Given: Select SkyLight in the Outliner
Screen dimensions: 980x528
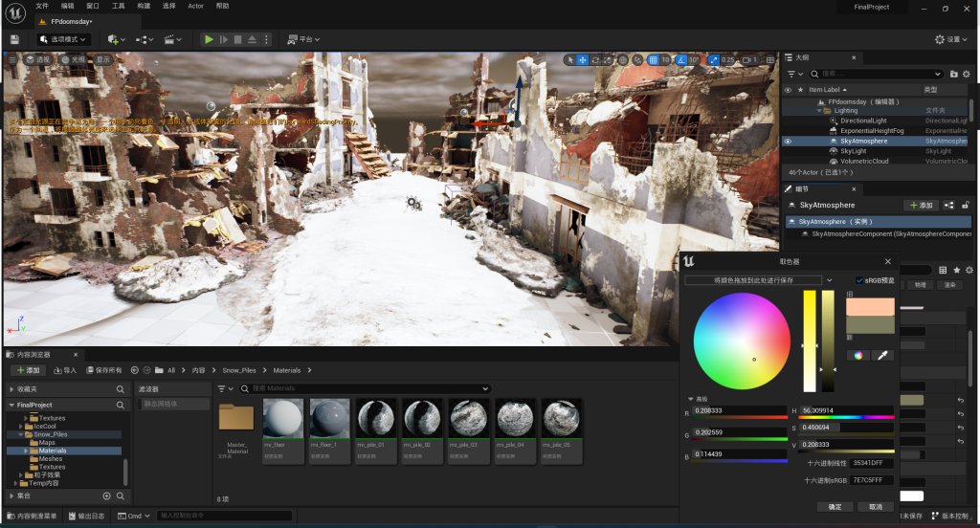Looking at the screenshot, I should [x=853, y=151].
